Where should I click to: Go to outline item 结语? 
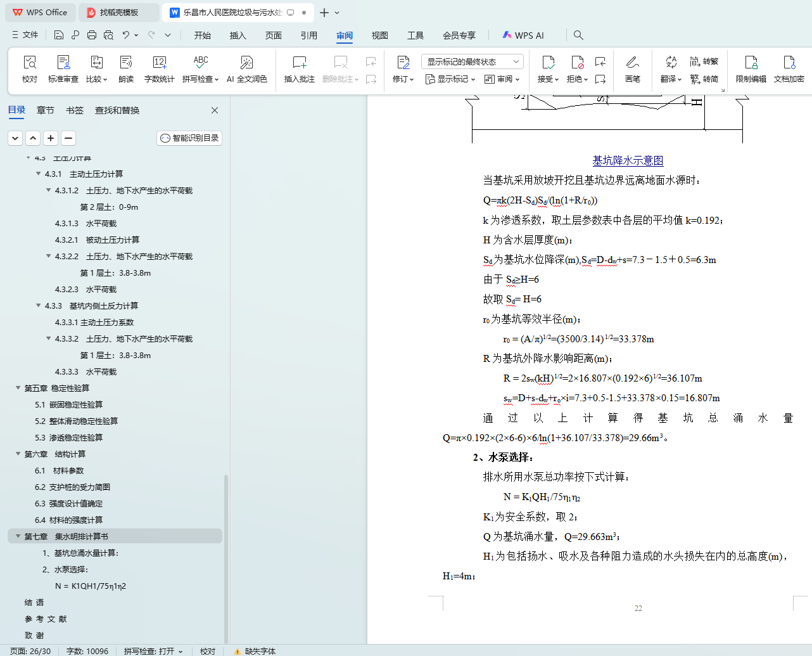click(34, 602)
